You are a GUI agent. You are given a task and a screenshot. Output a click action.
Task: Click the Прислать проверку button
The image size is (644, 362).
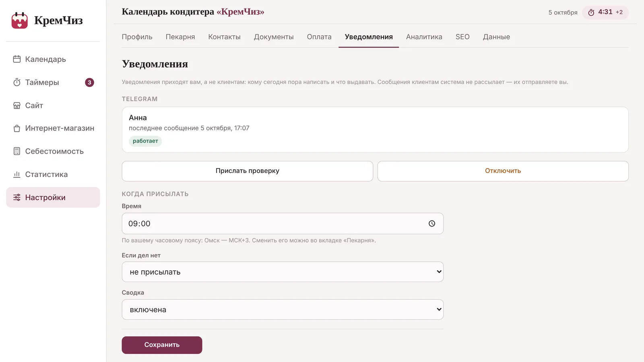(x=248, y=171)
